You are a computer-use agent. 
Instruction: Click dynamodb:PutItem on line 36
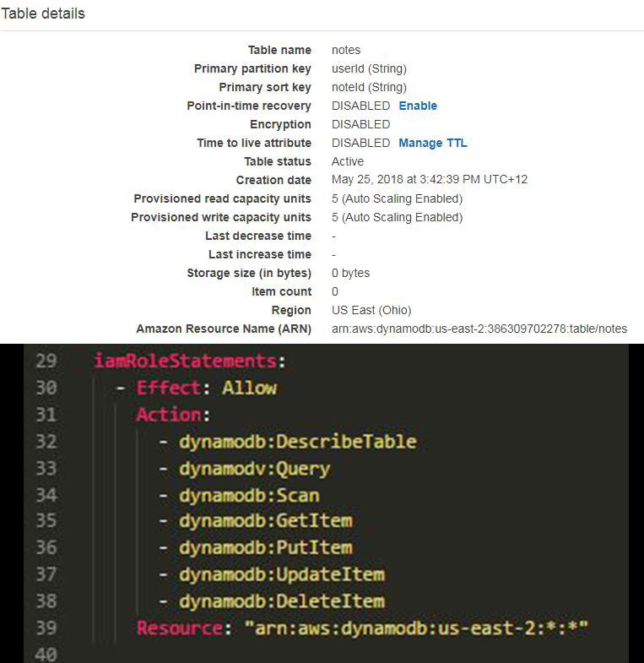point(265,548)
